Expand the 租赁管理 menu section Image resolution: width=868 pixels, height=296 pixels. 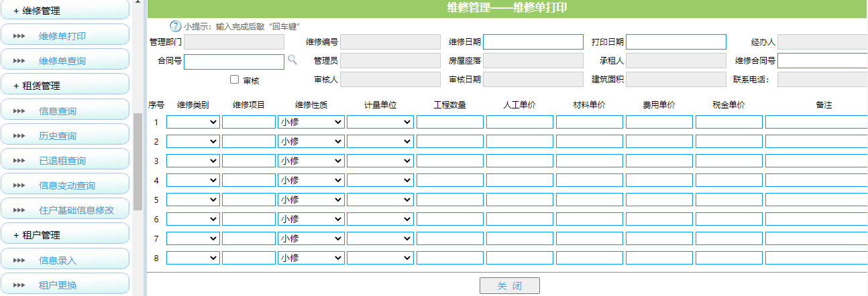tap(64, 85)
